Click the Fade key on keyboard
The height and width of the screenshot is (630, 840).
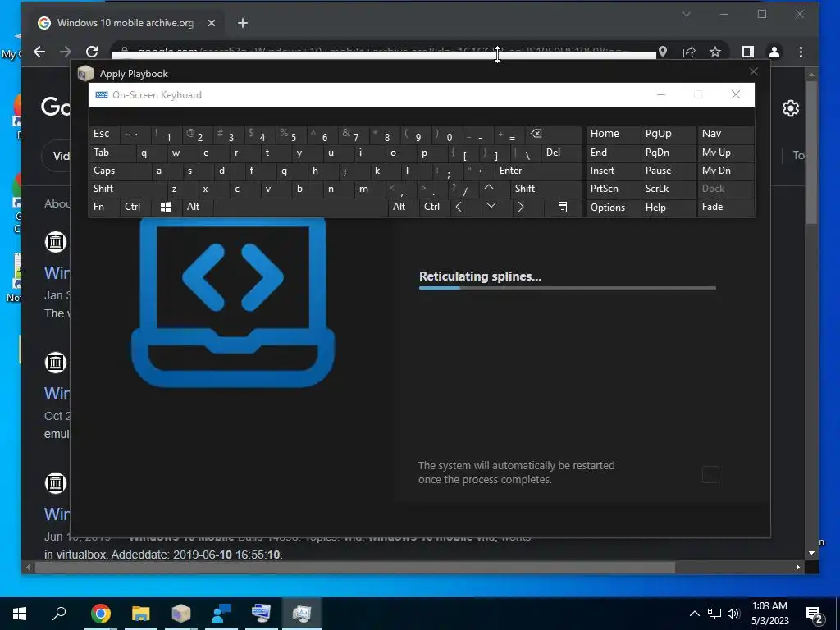point(725,207)
